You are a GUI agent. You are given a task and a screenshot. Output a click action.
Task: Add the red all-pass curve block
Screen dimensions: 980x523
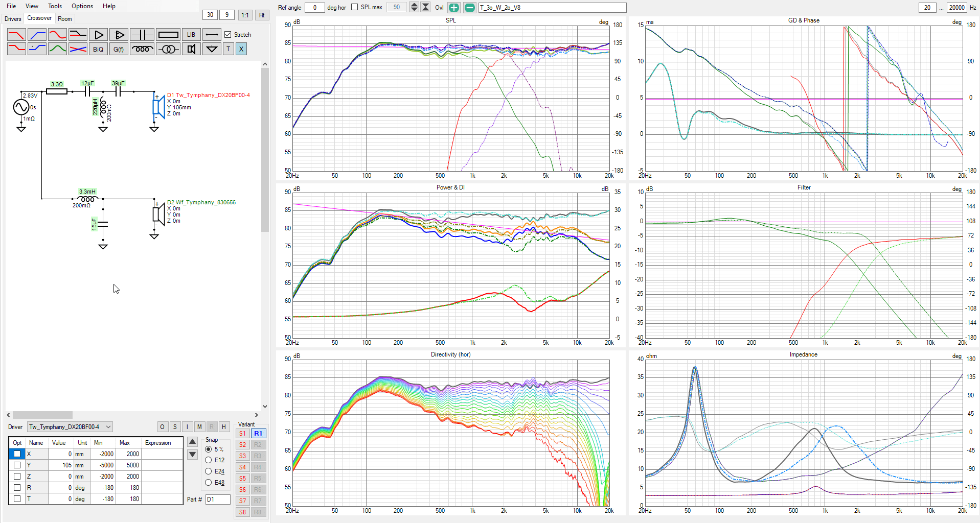pyautogui.click(x=57, y=35)
